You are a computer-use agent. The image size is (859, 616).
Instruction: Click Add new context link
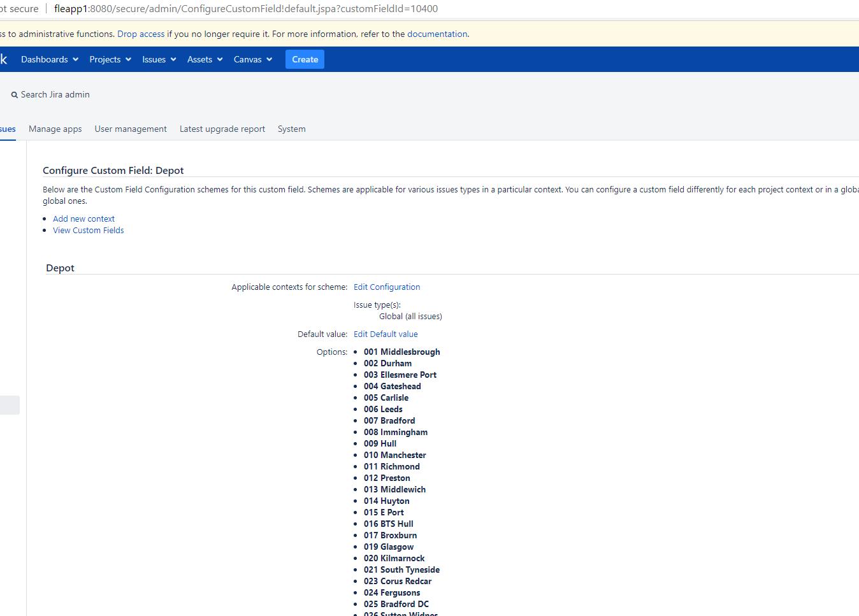84,218
